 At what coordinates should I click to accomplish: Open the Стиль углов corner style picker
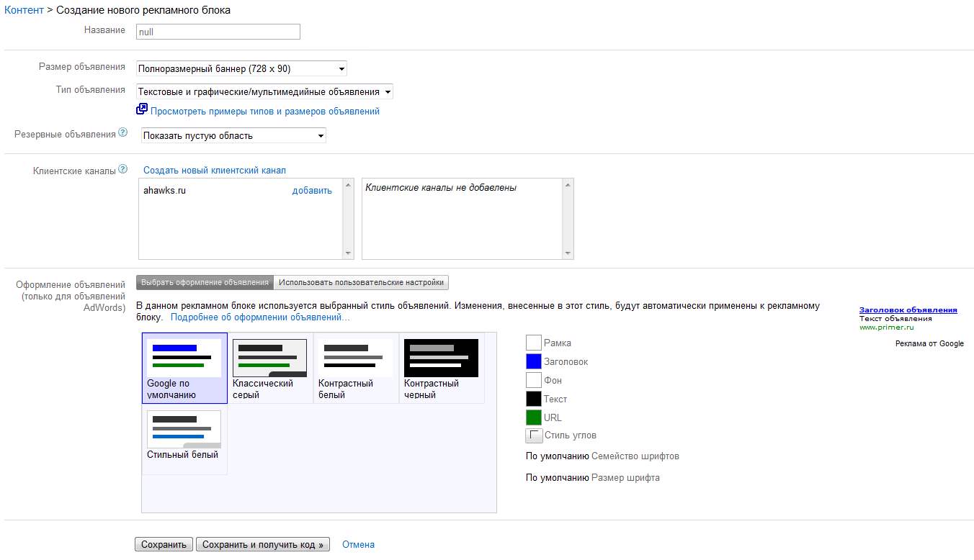(x=534, y=435)
